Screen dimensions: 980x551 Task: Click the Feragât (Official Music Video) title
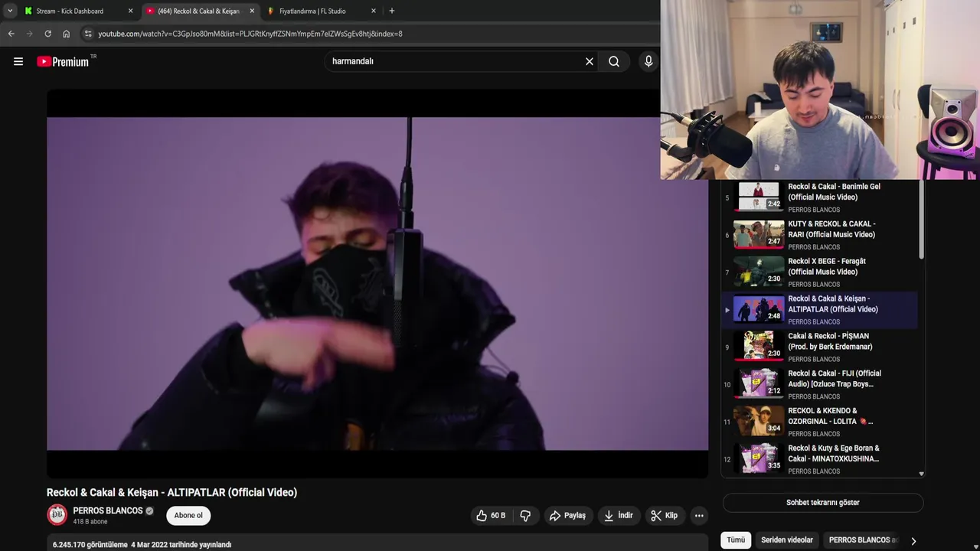click(827, 266)
